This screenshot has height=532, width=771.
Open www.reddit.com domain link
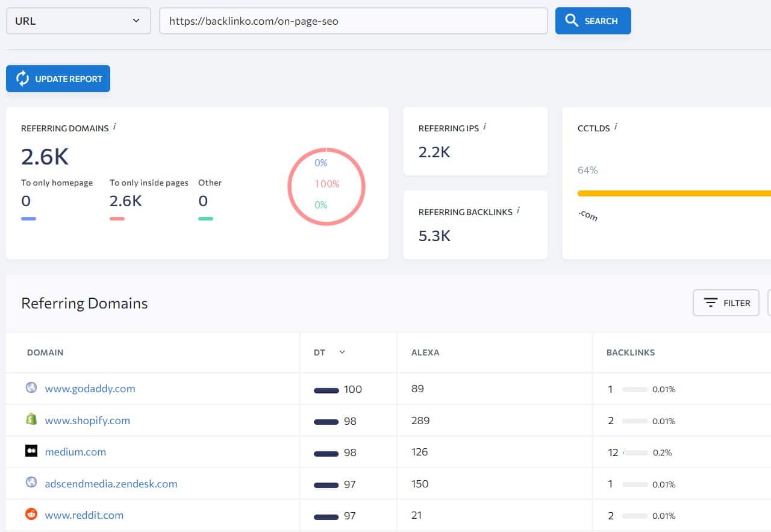tap(84, 515)
